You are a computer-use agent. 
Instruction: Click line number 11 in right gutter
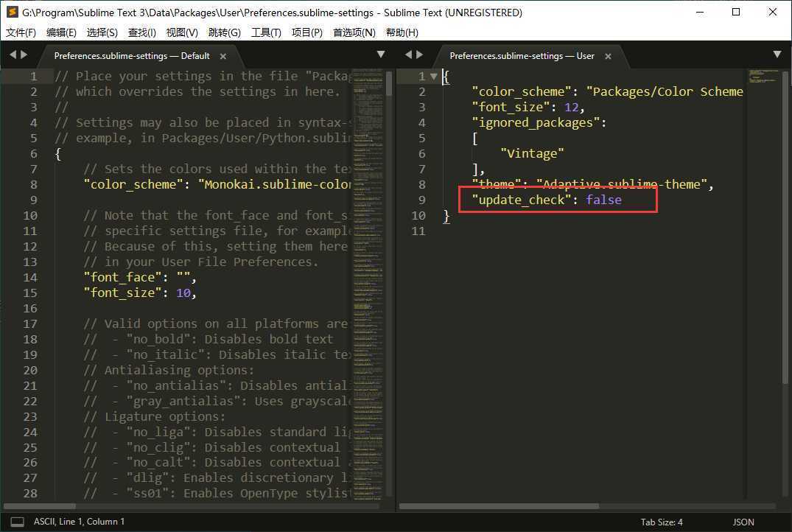tap(418, 231)
